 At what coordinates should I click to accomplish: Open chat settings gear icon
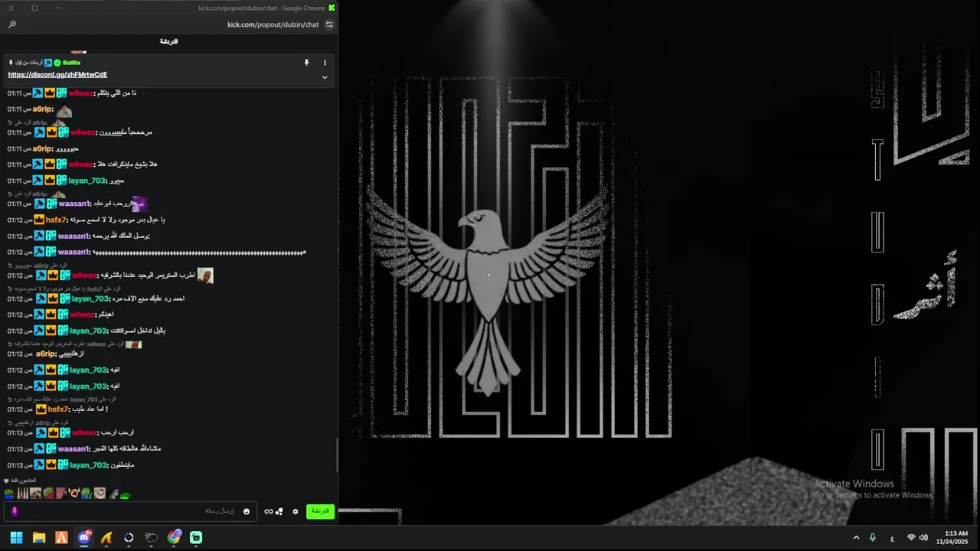pos(296,511)
